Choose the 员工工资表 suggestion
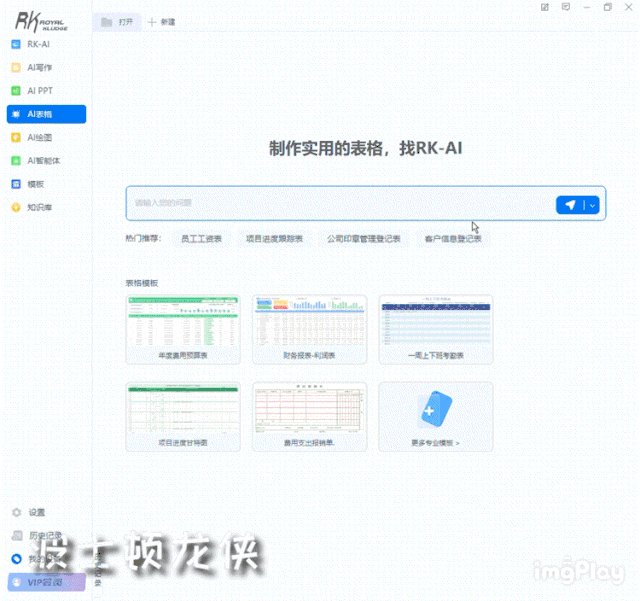The height and width of the screenshot is (601, 640). (201, 239)
